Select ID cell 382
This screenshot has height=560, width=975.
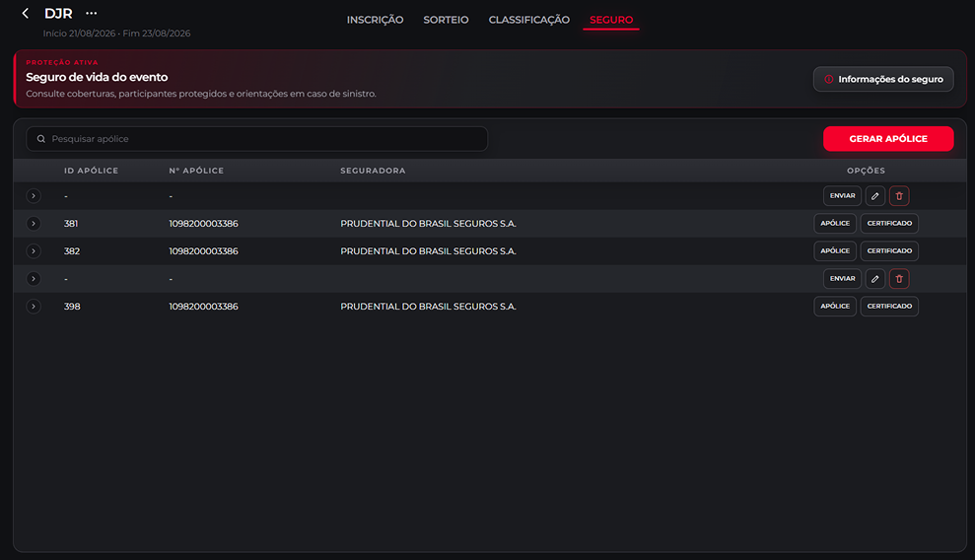[72, 251]
